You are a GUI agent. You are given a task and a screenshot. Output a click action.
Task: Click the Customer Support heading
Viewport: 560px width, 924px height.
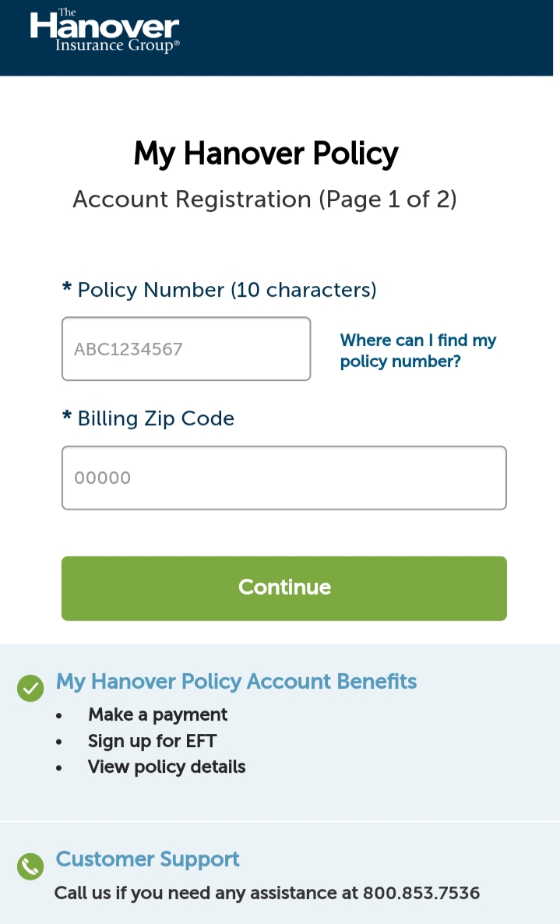click(148, 859)
